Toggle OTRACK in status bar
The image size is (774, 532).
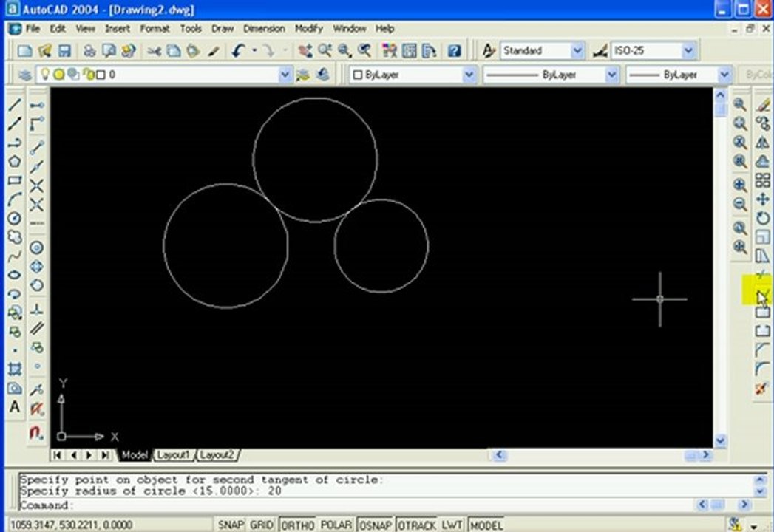point(417,525)
